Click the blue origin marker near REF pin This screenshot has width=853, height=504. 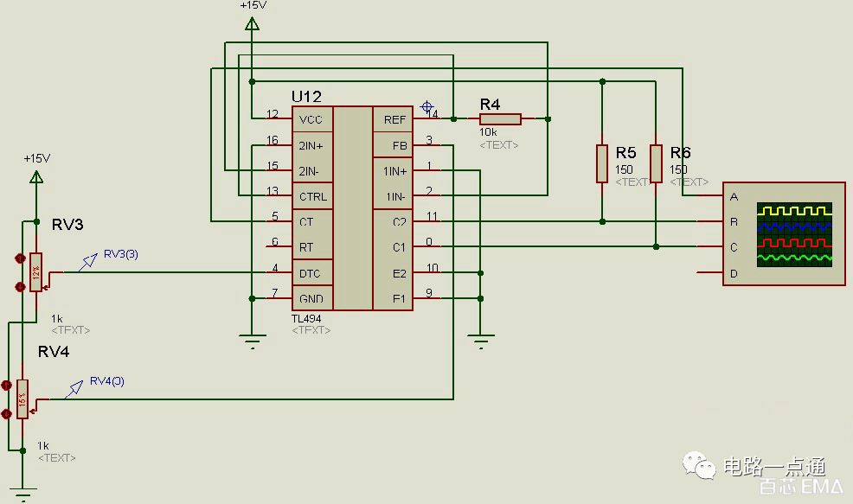427,106
